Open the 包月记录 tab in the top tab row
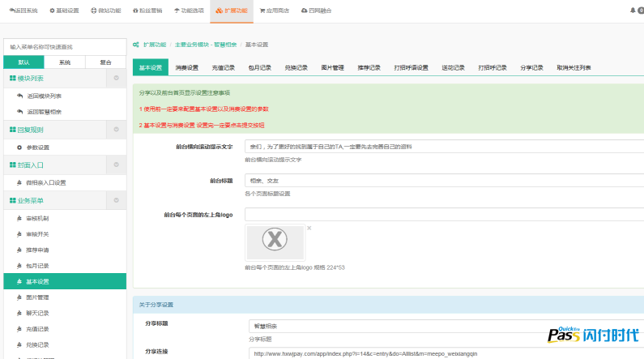The height and width of the screenshot is (359, 644). tap(259, 67)
